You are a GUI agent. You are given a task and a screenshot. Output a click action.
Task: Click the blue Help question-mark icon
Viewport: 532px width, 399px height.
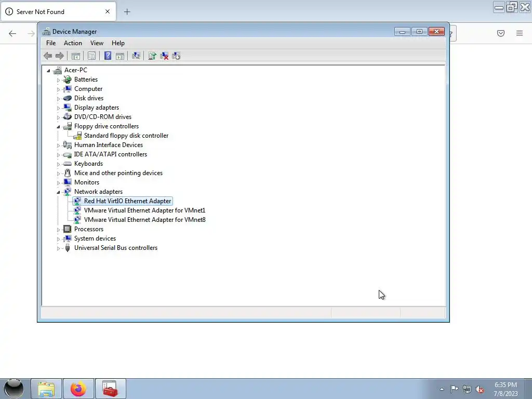click(x=108, y=56)
